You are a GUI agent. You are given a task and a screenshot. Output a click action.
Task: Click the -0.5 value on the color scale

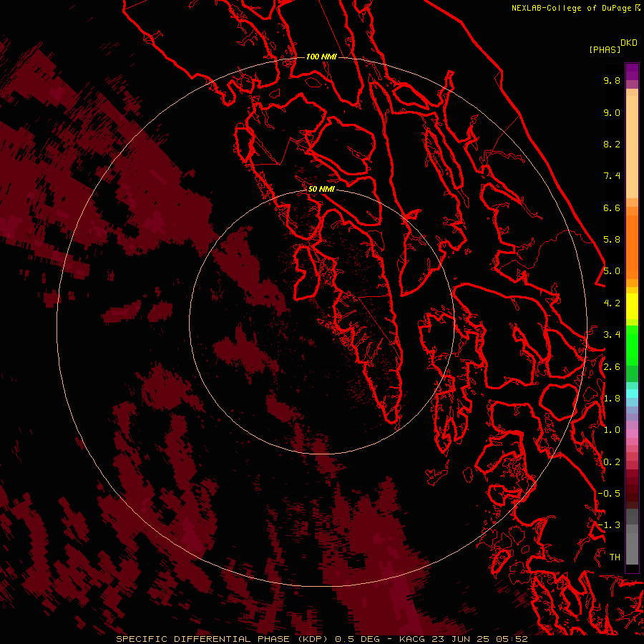(609, 493)
